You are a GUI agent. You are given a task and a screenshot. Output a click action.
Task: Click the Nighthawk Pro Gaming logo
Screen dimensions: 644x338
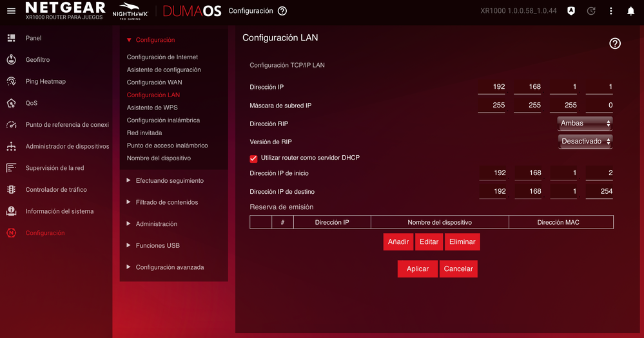tap(130, 11)
